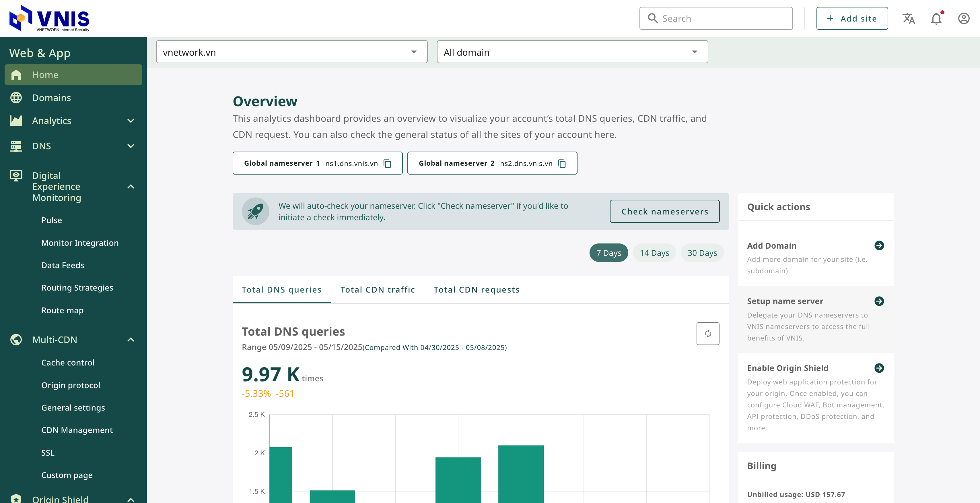Click the Analytics chart icon
Screen dimensions: 980x503
(x=16, y=121)
